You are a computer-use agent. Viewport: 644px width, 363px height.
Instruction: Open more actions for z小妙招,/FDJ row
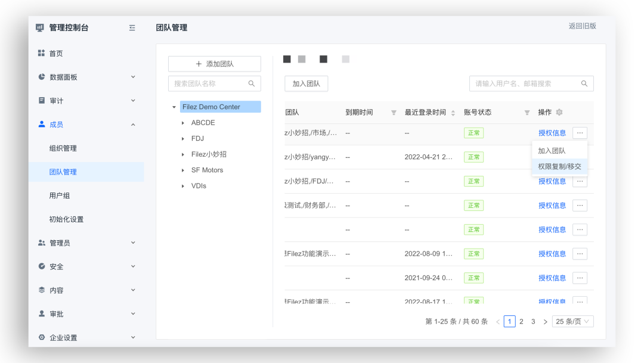(580, 181)
